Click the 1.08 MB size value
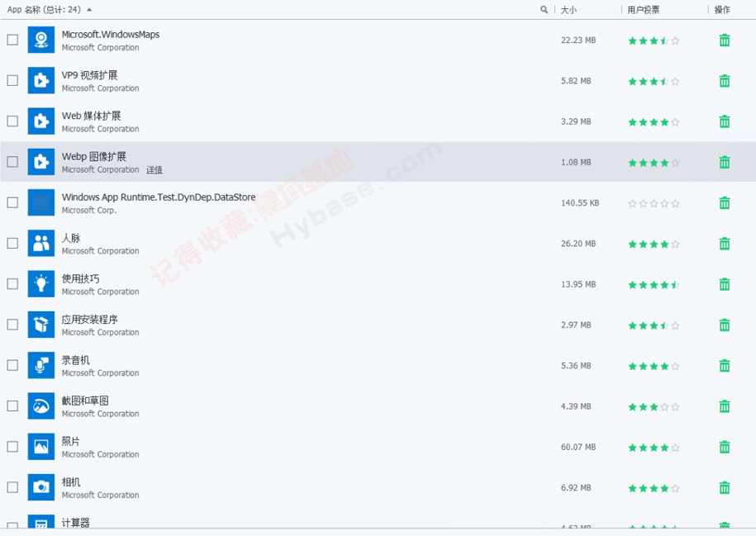Image resolution: width=756 pixels, height=536 pixels. pos(576,162)
